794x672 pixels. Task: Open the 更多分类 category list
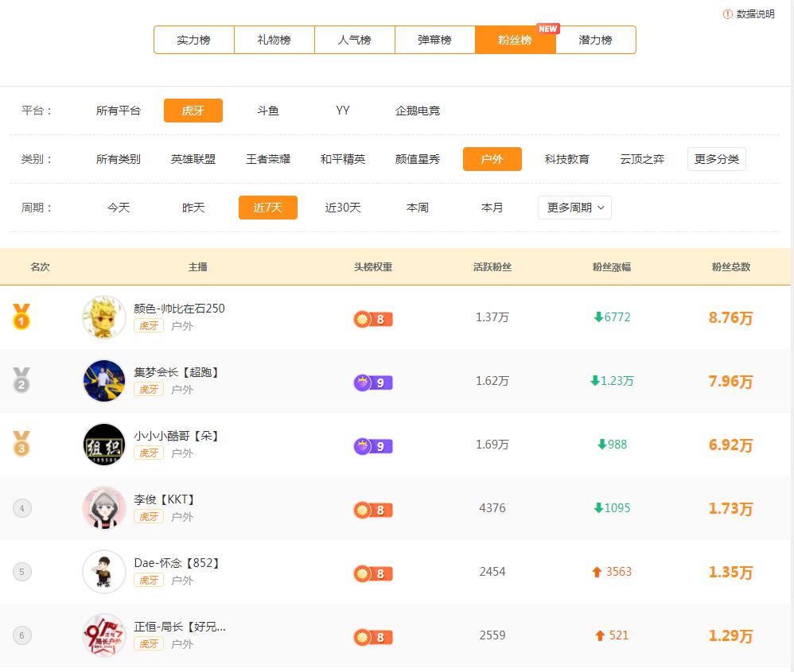pyautogui.click(x=717, y=159)
